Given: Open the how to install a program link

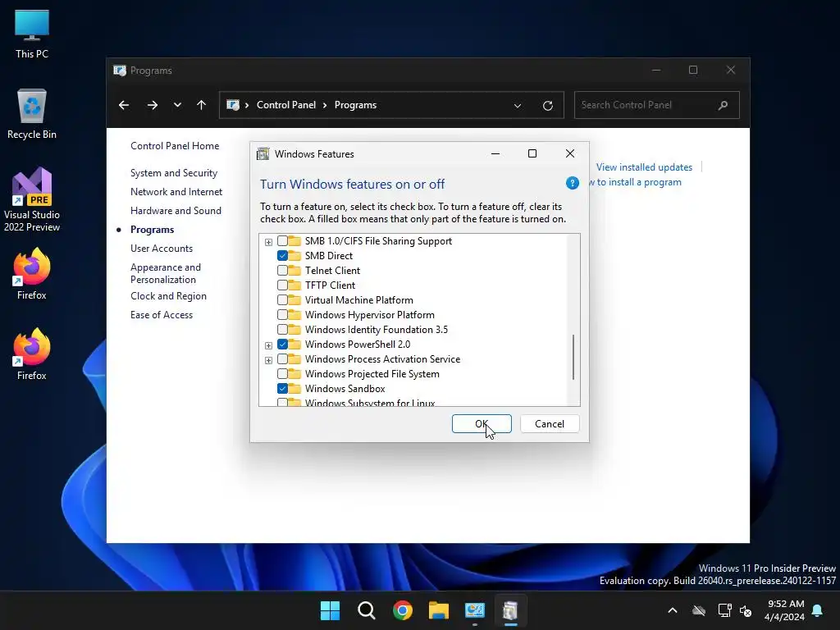Looking at the screenshot, I should coord(636,182).
